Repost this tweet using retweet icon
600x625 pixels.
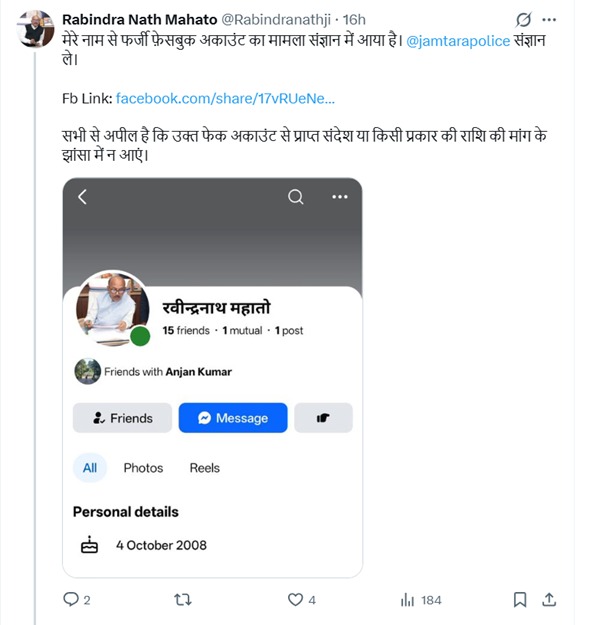183,599
